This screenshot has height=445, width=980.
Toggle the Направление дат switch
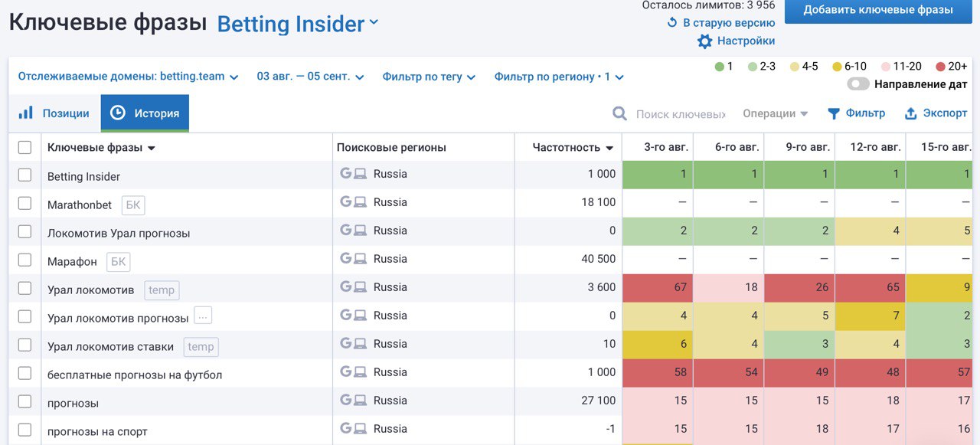coord(858,84)
